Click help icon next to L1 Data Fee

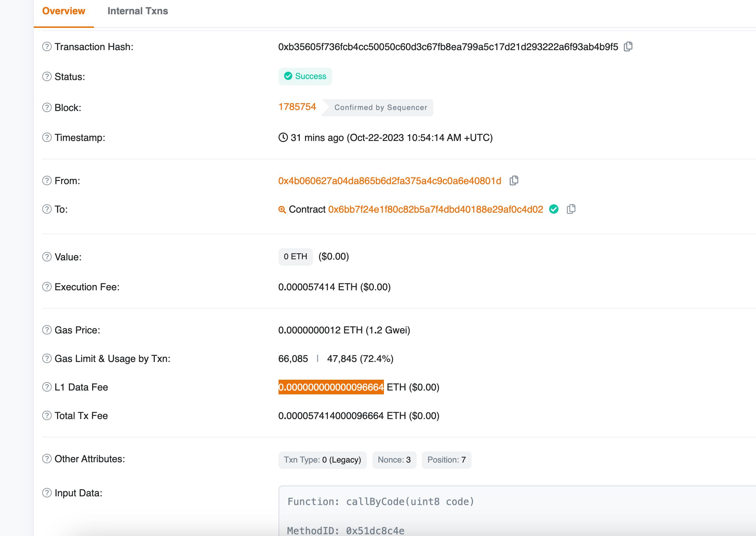point(47,387)
